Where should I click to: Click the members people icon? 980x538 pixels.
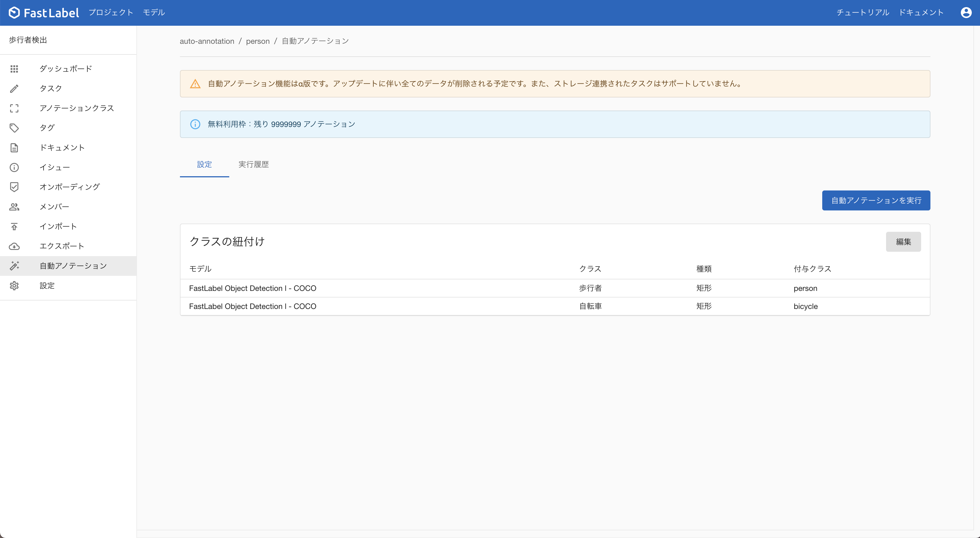tap(14, 207)
